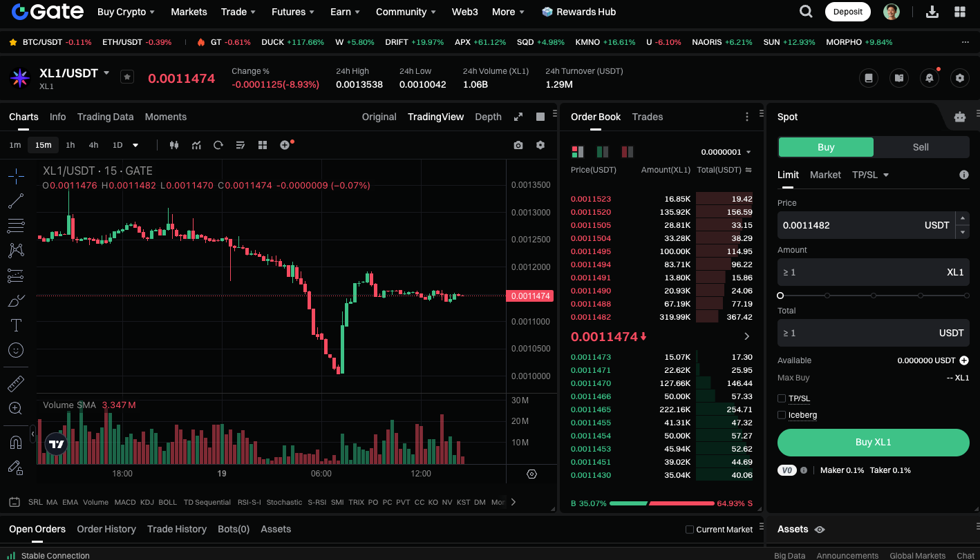Open the tutorial book icon near pair header
980x560 pixels.
pyautogui.click(x=899, y=78)
